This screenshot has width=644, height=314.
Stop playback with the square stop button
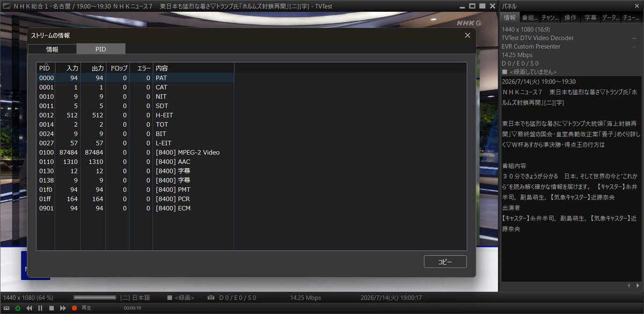52,308
